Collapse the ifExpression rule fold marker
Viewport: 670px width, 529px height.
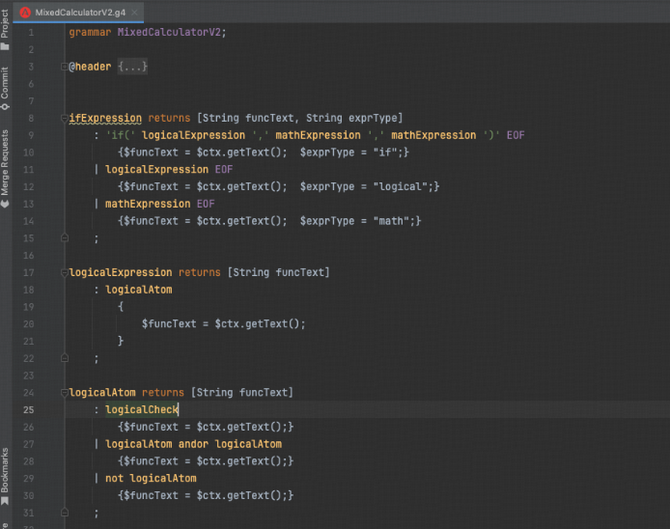(65, 118)
